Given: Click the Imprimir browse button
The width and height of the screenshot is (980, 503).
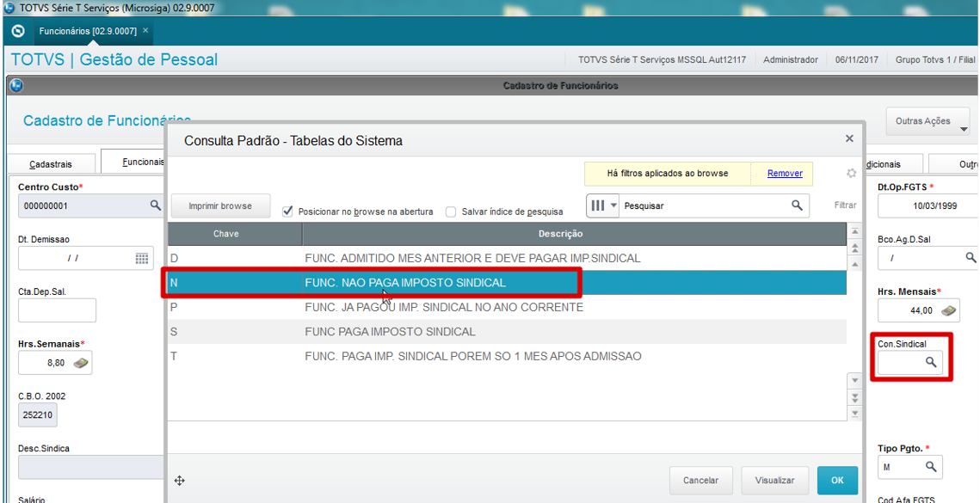Looking at the screenshot, I should pos(220,205).
